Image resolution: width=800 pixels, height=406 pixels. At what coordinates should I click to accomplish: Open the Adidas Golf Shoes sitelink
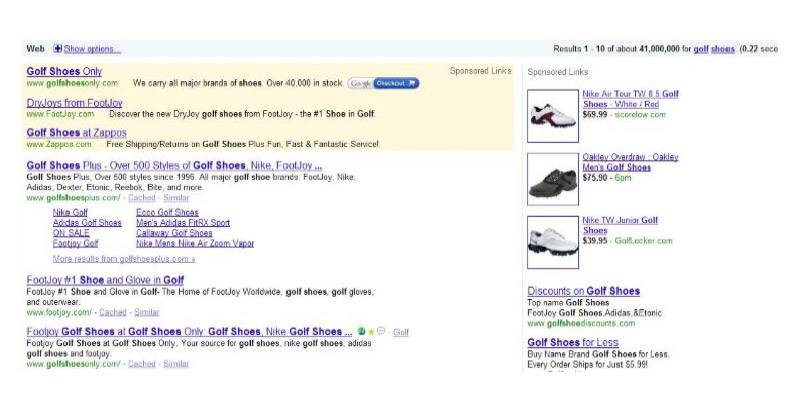(x=87, y=222)
